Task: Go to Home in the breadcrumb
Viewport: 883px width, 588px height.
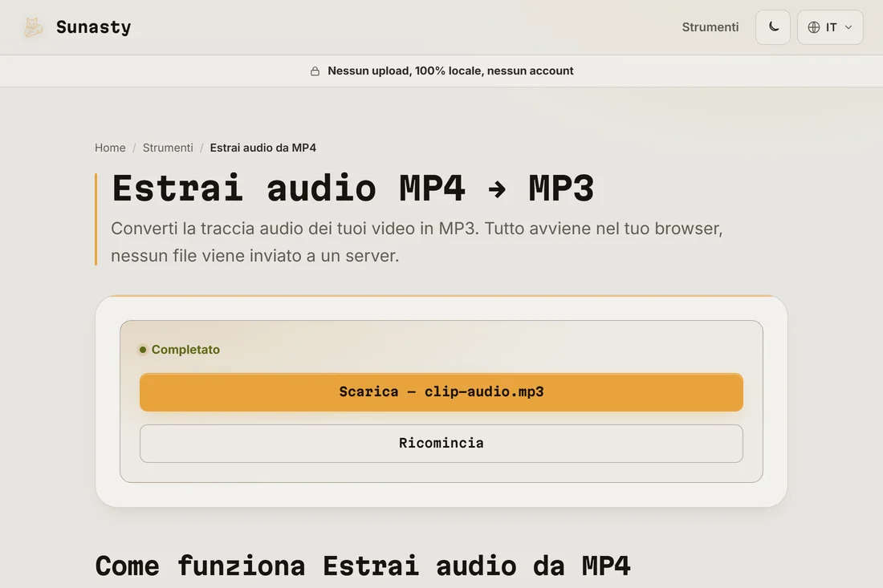Action: click(x=110, y=148)
